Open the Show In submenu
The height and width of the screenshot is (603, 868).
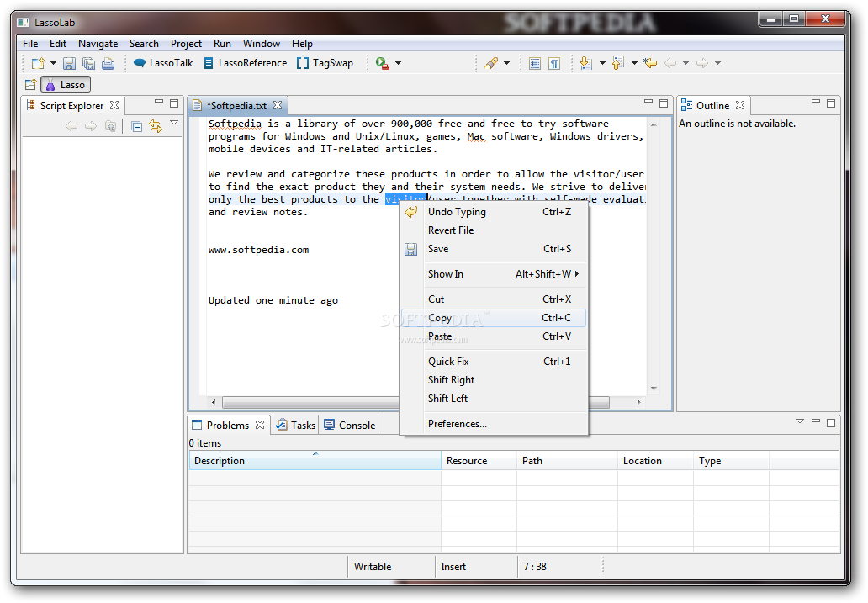coord(494,274)
